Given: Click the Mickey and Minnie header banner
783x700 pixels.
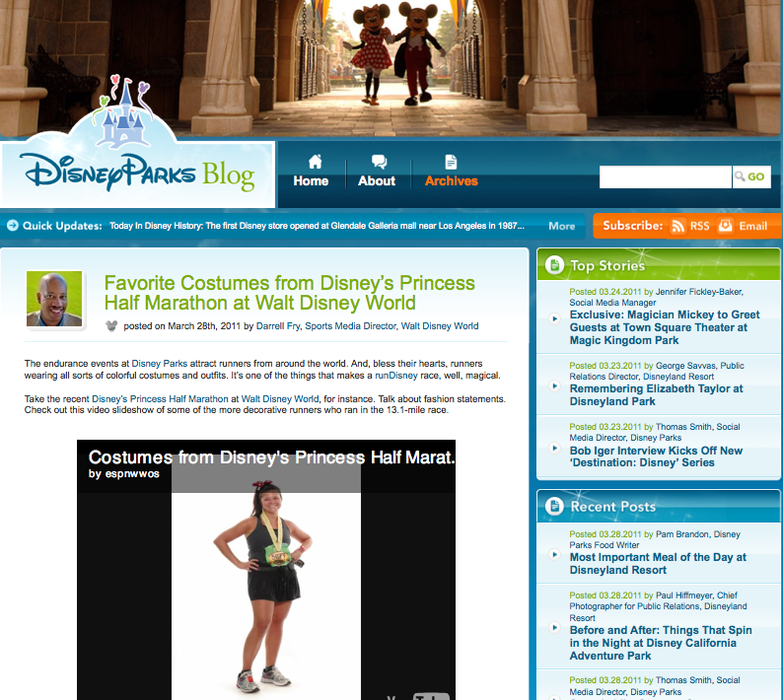Looking at the screenshot, I should [391, 67].
